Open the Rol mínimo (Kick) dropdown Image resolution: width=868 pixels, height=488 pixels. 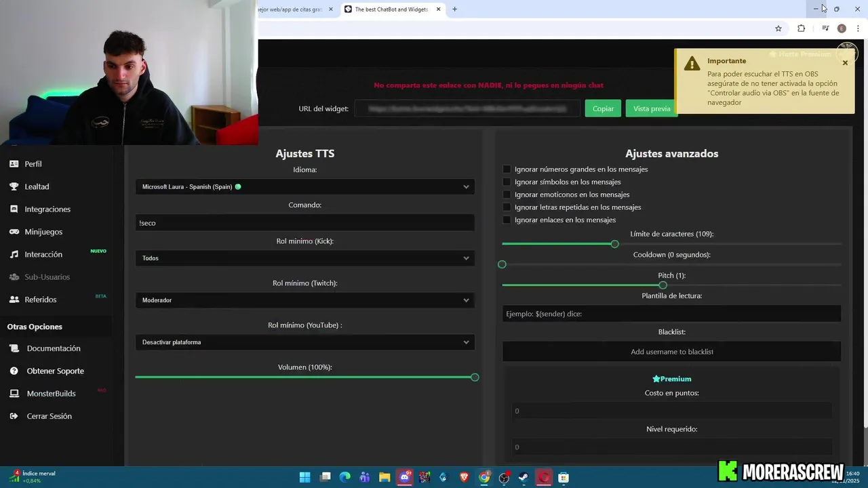tap(305, 258)
